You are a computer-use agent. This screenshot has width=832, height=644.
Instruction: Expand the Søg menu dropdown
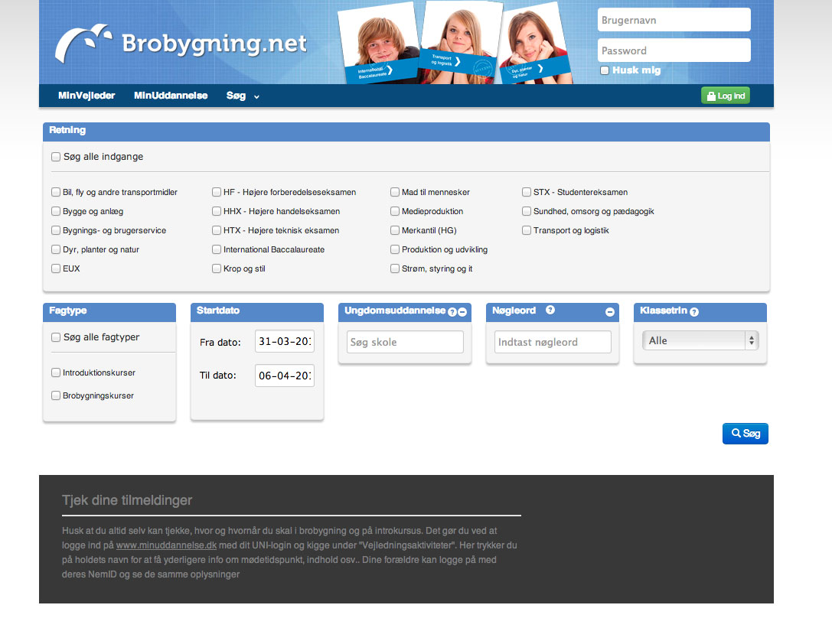243,96
